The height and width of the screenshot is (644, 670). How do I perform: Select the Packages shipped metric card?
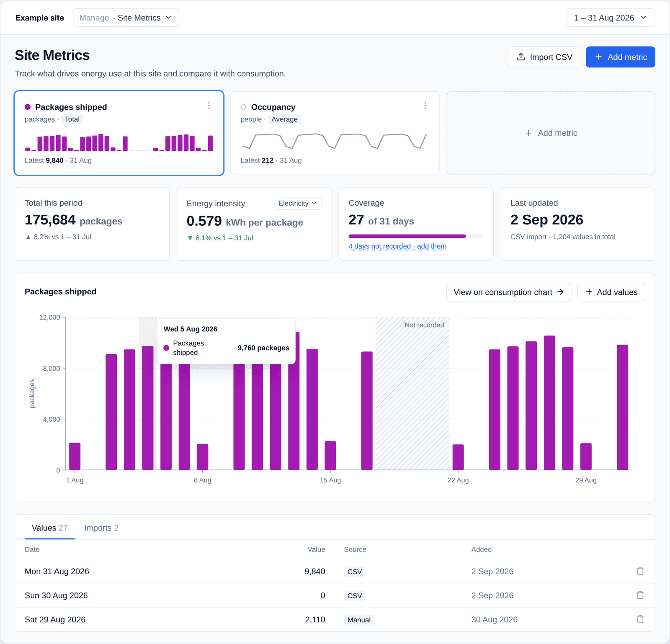click(x=119, y=133)
